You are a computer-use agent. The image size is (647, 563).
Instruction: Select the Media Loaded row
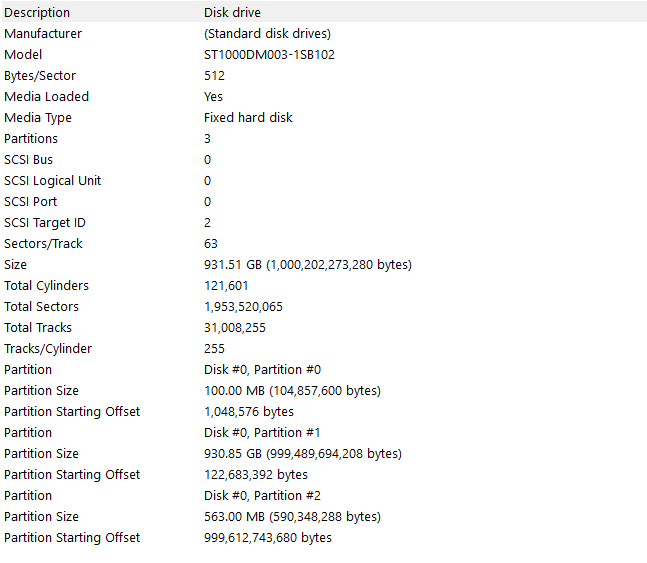point(46,96)
